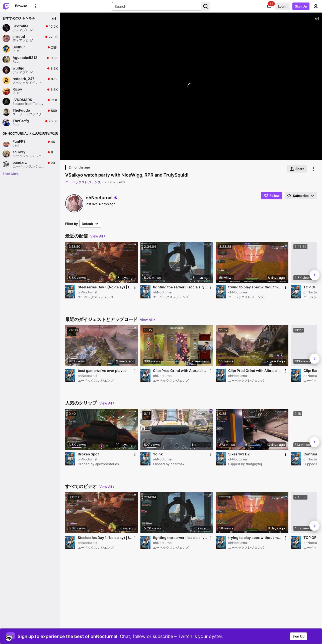Share this video
Screen dimensions: 322x644
click(297, 169)
